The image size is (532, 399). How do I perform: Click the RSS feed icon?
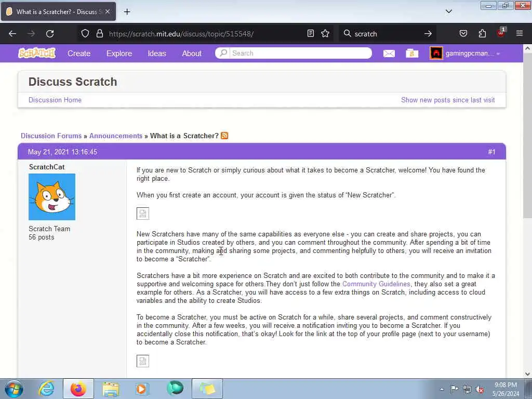(x=224, y=136)
